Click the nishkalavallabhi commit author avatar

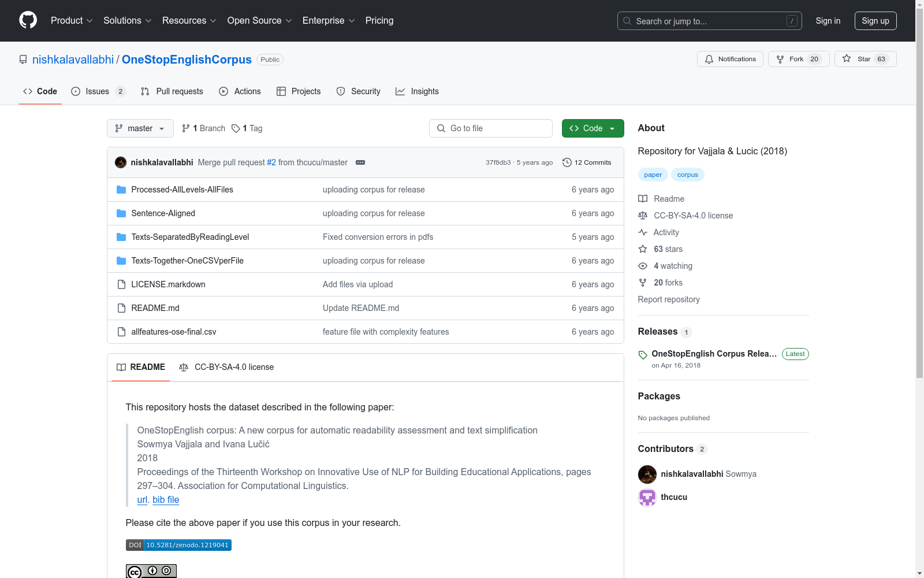coord(121,162)
